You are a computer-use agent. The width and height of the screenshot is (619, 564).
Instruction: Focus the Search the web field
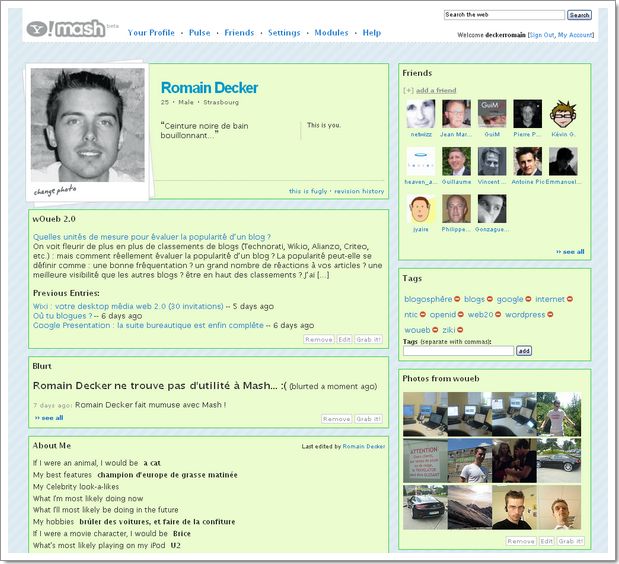[504, 15]
